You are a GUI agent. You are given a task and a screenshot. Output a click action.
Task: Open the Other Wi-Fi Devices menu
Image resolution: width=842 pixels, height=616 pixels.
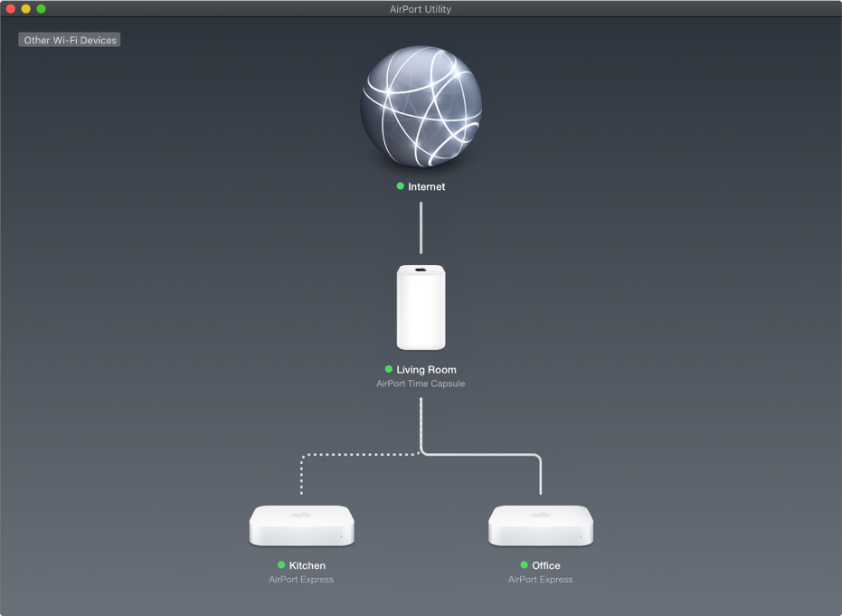tap(68, 39)
